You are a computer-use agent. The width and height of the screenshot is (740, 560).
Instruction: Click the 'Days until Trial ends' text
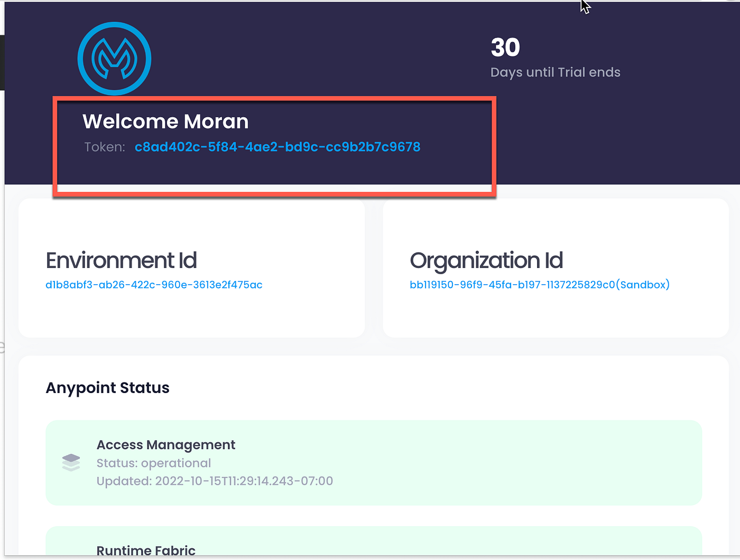556,72
